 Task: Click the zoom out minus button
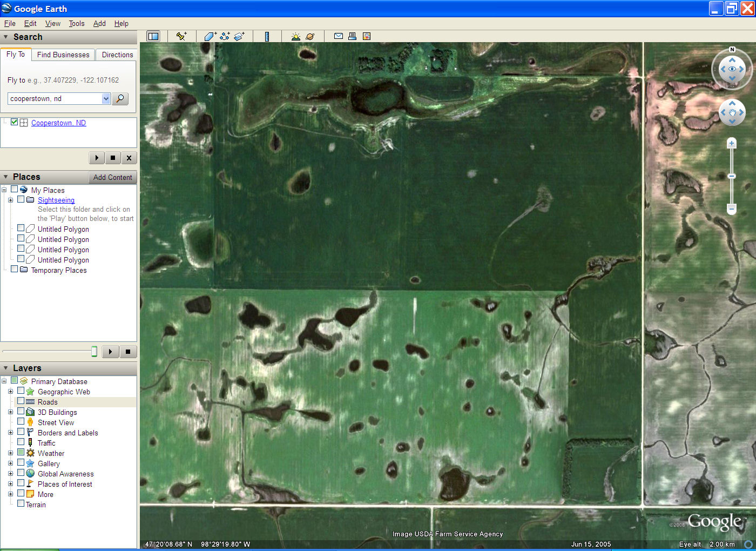(x=732, y=209)
